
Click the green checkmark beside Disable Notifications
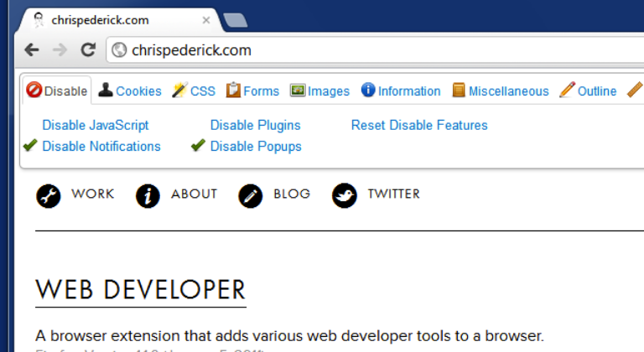coord(30,145)
